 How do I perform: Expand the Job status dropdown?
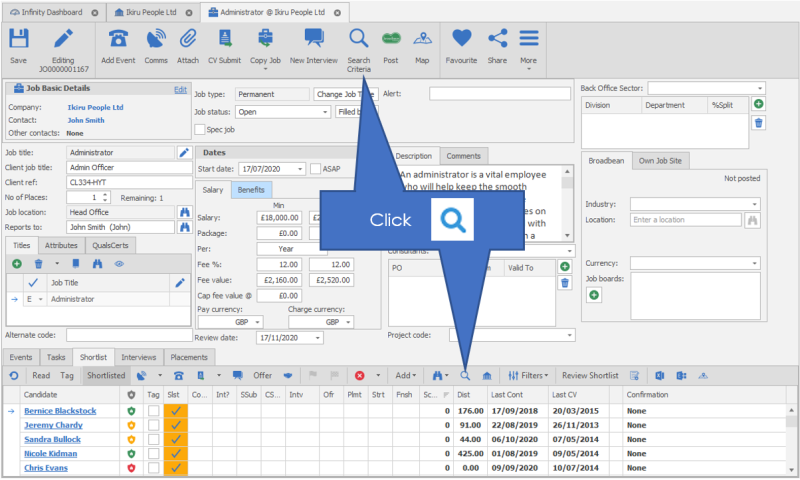pyautogui.click(x=326, y=112)
